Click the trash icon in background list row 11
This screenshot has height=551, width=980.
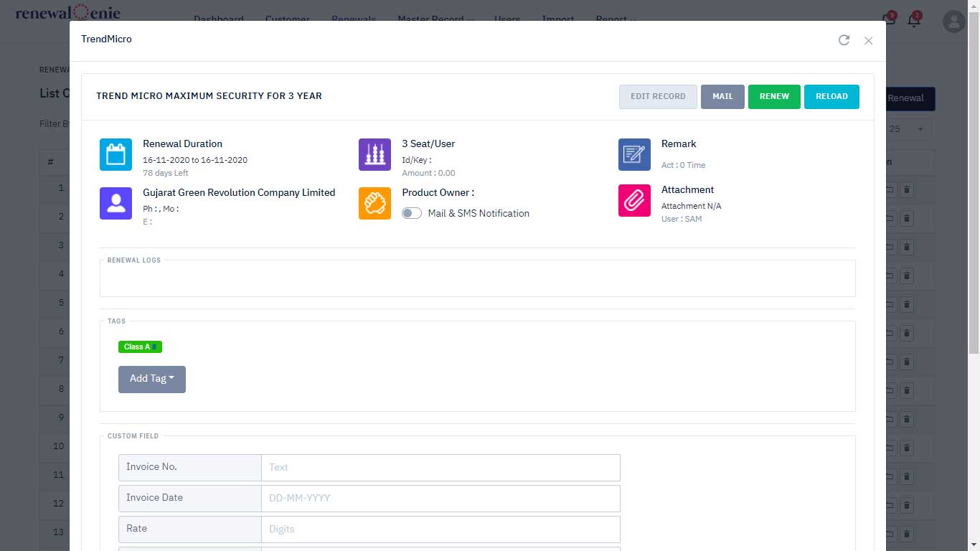click(907, 477)
